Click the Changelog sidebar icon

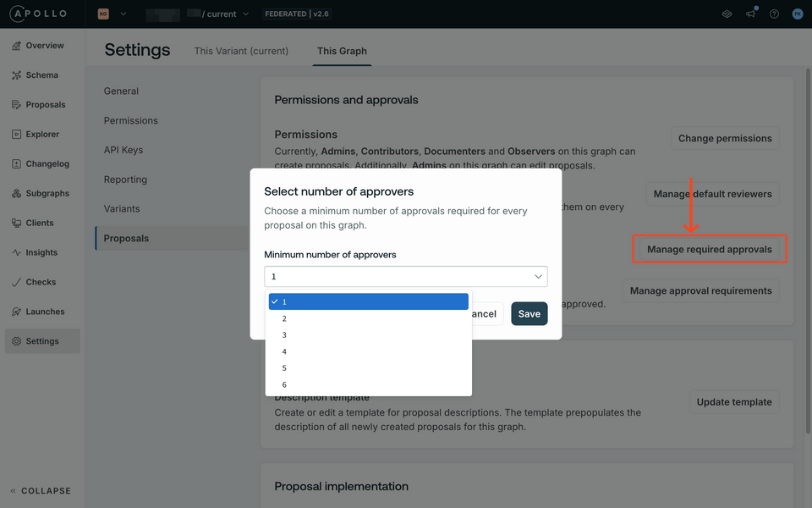coord(17,163)
